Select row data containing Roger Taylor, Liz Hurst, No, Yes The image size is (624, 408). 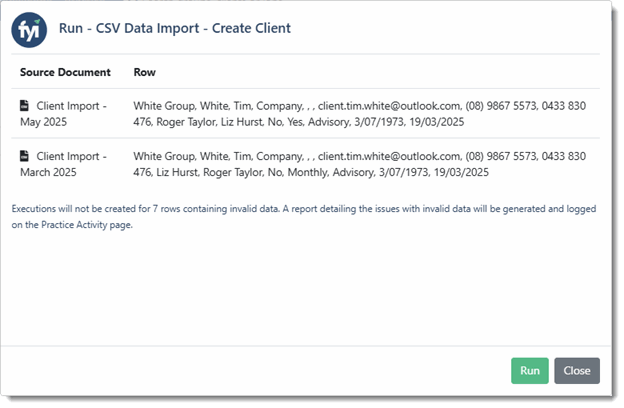click(359, 114)
